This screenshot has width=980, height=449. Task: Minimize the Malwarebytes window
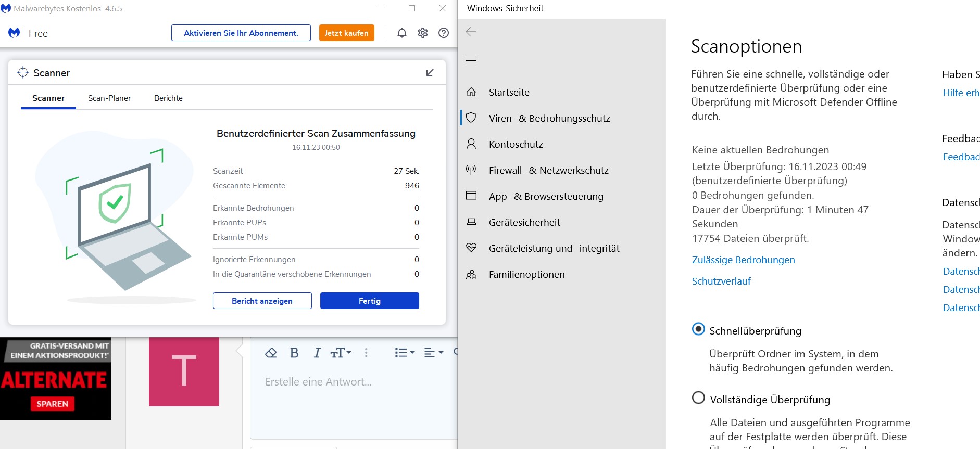point(382,8)
